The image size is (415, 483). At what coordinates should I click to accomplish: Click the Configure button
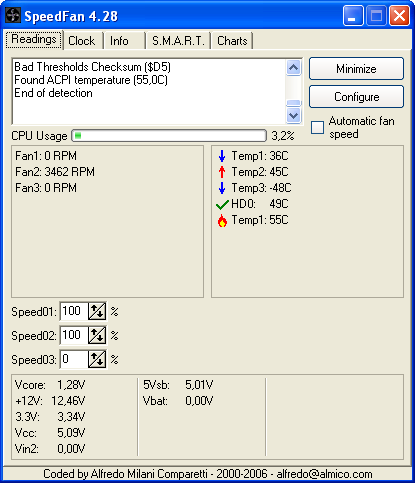(x=356, y=97)
